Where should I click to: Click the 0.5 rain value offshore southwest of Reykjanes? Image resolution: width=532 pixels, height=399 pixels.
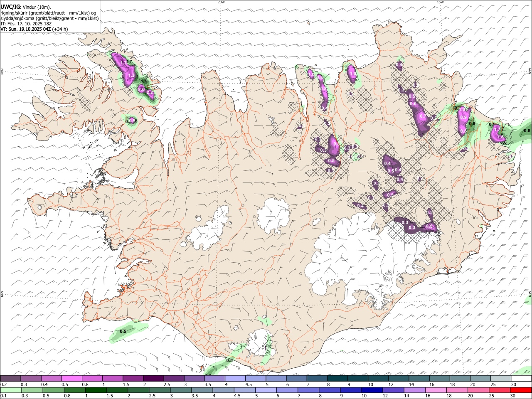click(123, 331)
